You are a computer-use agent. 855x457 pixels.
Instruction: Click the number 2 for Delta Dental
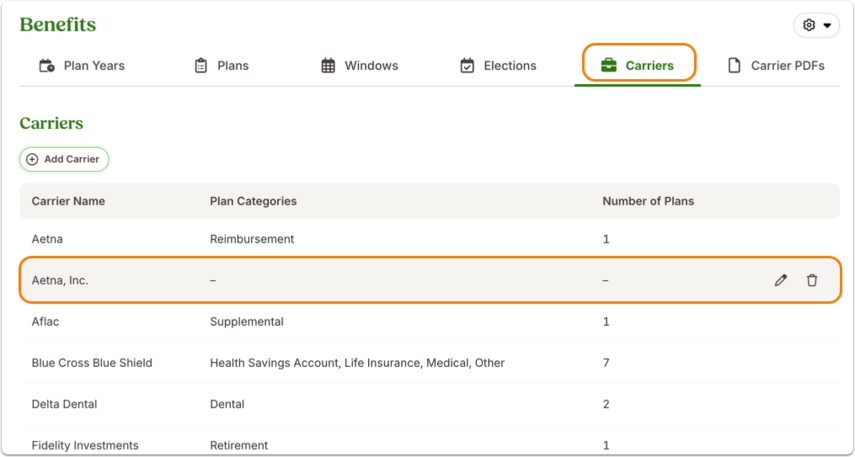pyautogui.click(x=606, y=404)
